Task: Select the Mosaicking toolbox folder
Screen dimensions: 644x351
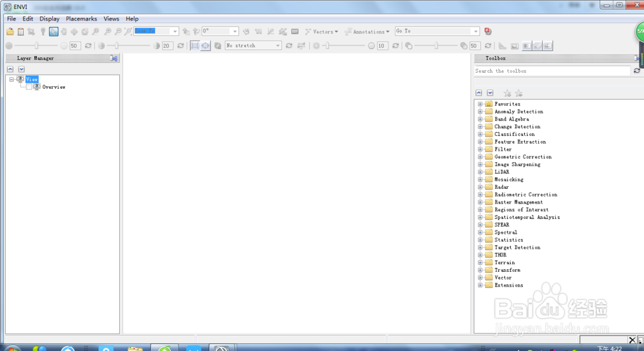Action: coord(509,180)
